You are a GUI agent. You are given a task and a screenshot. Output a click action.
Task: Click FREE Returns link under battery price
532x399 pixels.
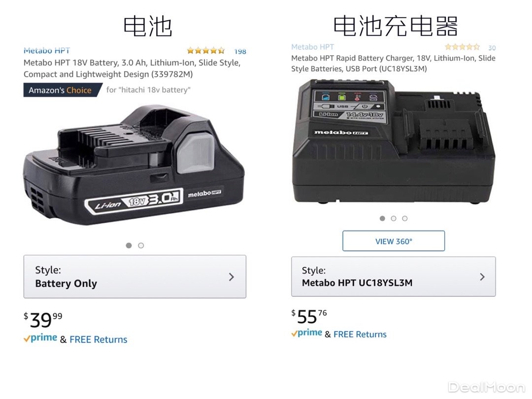click(x=99, y=339)
